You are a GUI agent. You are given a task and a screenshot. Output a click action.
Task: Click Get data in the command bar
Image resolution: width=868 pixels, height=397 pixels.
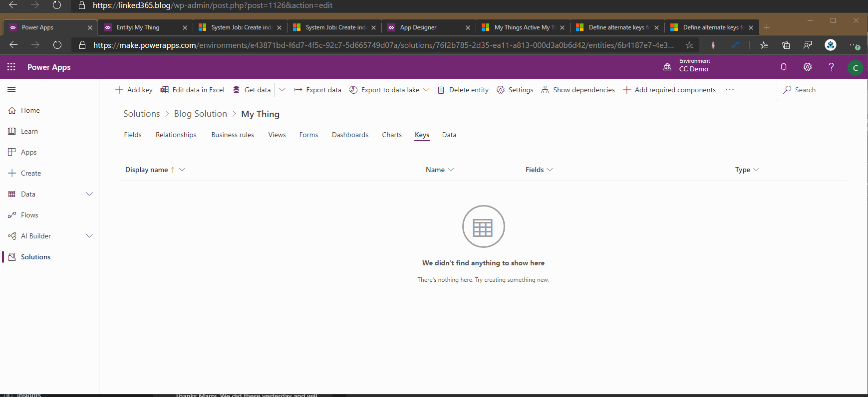(252, 90)
